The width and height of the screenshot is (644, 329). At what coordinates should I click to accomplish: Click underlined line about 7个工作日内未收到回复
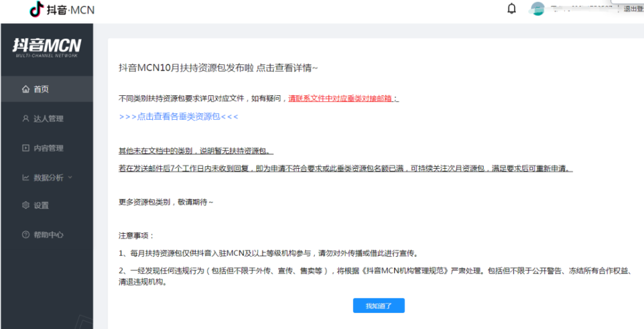[x=346, y=169]
